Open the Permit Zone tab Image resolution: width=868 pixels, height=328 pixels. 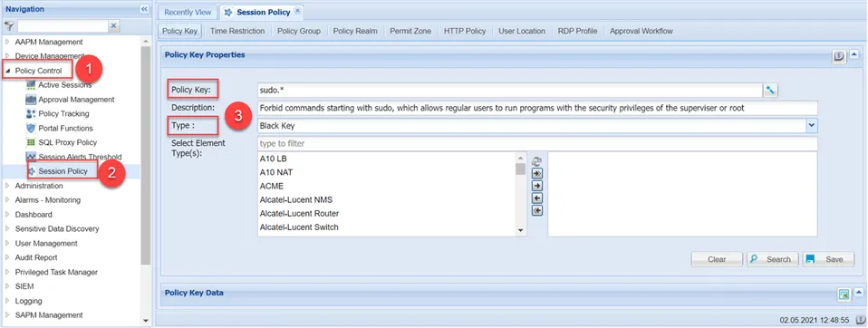tap(410, 31)
